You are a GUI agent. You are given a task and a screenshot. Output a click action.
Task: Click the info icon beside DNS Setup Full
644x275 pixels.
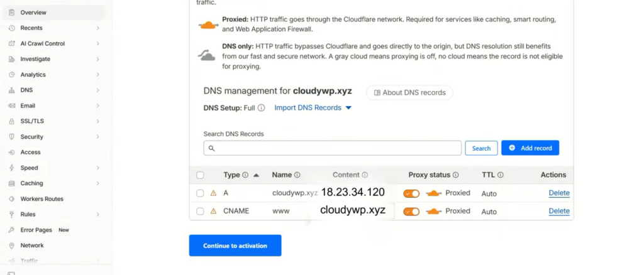(261, 108)
